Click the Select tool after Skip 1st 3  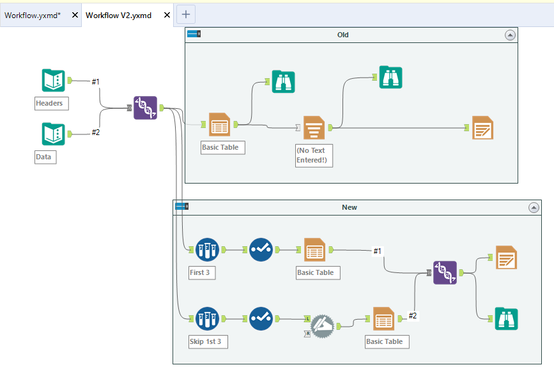(261, 318)
